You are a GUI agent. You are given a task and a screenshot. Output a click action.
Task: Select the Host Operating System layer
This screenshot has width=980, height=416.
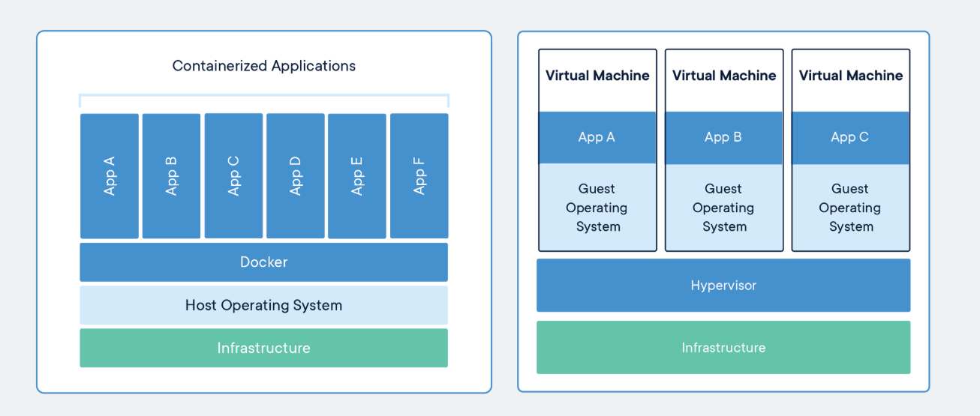click(x=263, y=305)
